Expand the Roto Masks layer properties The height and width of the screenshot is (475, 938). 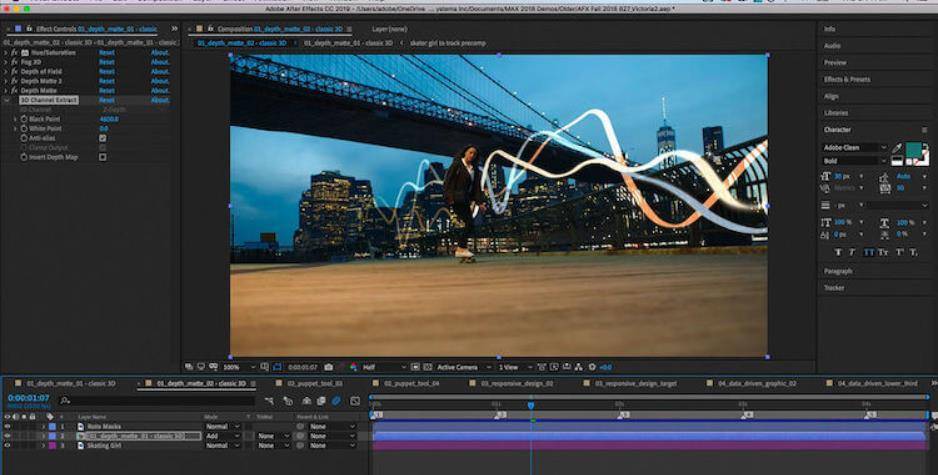point(43,427)
